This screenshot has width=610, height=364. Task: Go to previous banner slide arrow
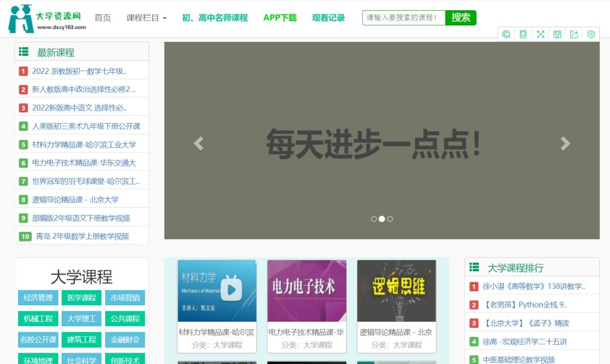click(x=198, y=143)
